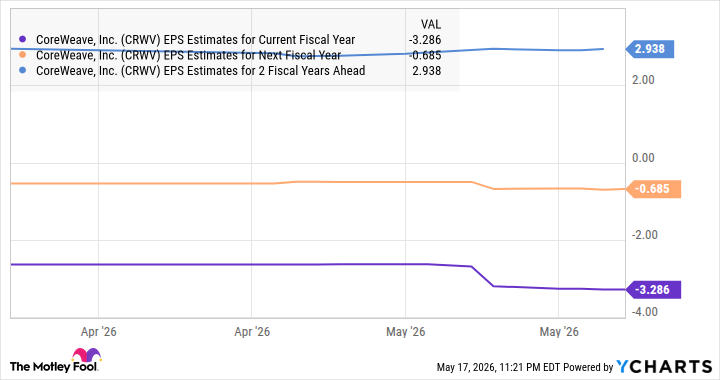Click the first May '26 axis label
Image resolution: width=720 pixels, height=380 pixels.
(405, 331)
